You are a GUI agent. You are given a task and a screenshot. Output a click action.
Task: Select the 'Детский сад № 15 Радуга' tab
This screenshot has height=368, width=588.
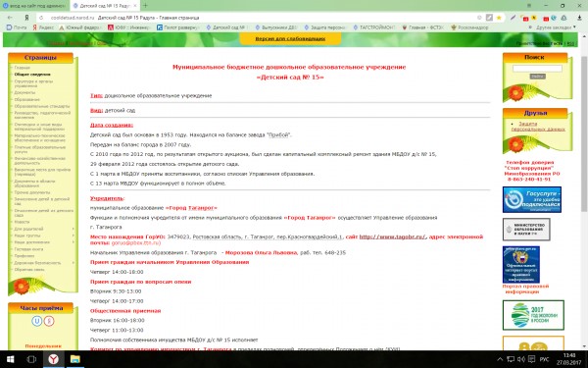[105, 6]
